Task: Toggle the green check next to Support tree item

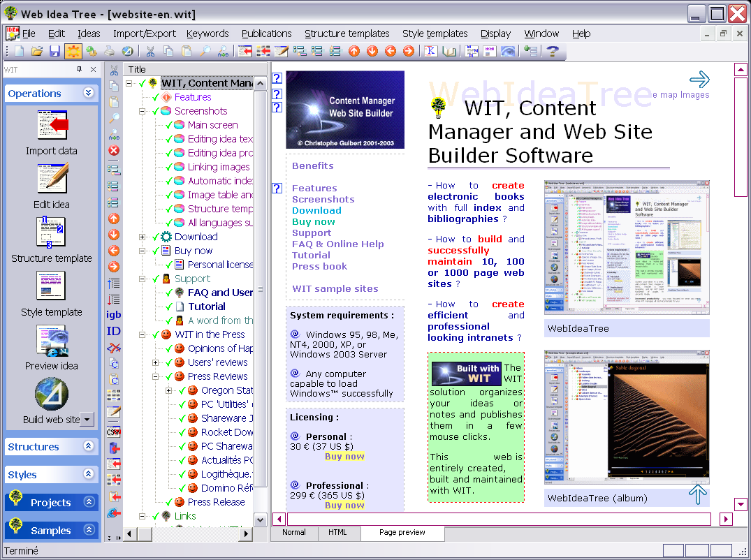Action: (x=156, y=279)
